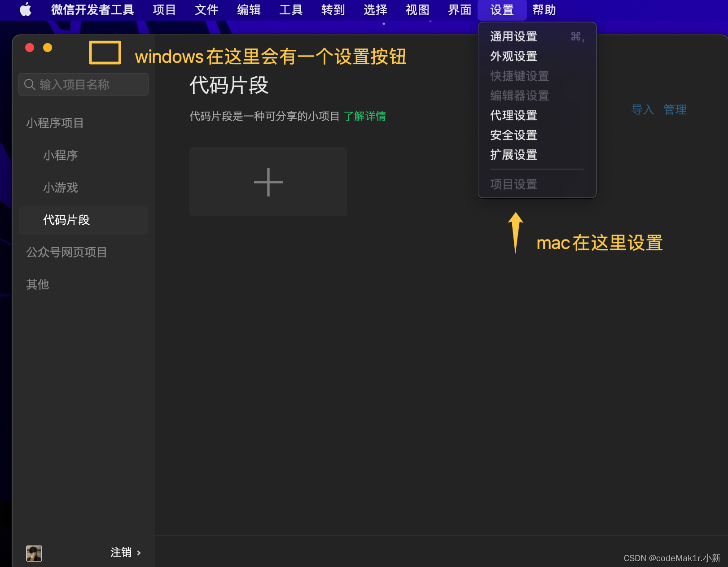Click the search magnifier icon
The image size is (728, 567).
[x=30, y=84]
